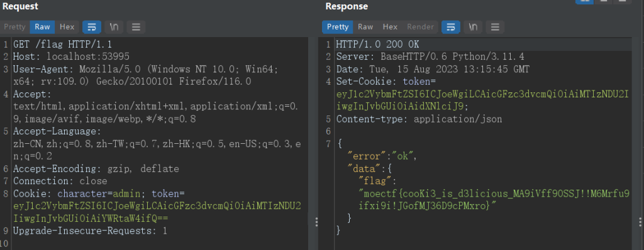The height and width of the screenshot is (250, 644).
Task: Toggle word wrap icon in Response panel
Action: click(450, 27)
